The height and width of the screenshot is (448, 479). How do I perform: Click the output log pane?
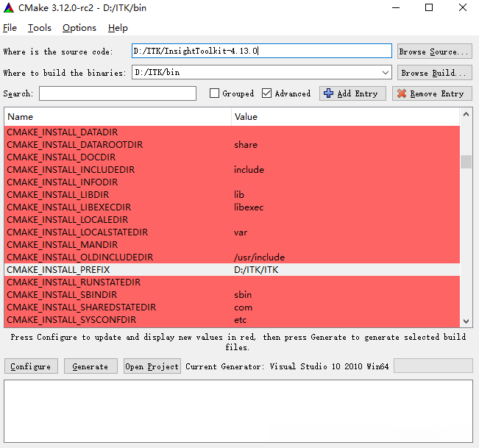(x=238, y=411)
